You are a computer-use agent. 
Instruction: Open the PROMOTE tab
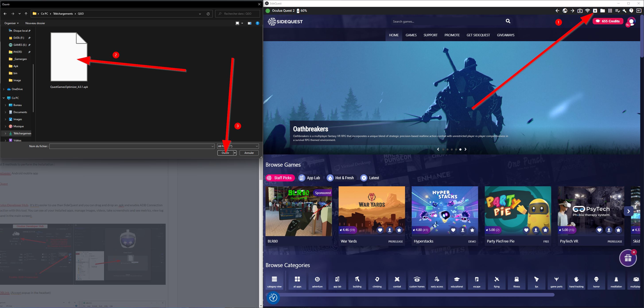point(452,35)
